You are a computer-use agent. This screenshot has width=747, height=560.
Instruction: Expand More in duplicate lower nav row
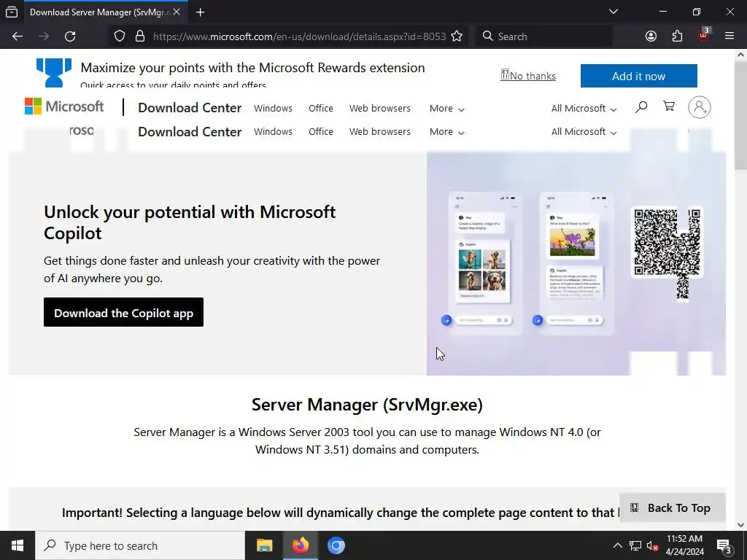(x=447, y=132)
